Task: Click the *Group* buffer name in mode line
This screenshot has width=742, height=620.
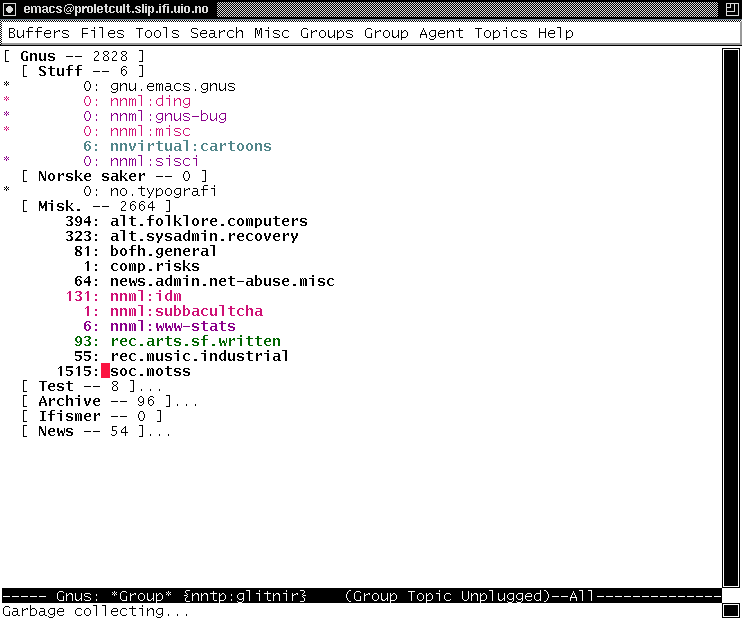Action: coord(141,596)
